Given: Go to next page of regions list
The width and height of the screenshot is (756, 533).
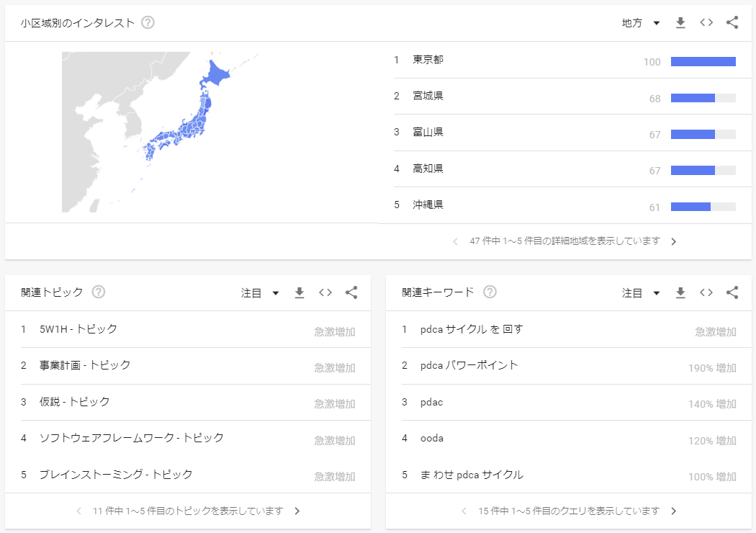Looking at the screenshot, I should click(x=673, y=242).
